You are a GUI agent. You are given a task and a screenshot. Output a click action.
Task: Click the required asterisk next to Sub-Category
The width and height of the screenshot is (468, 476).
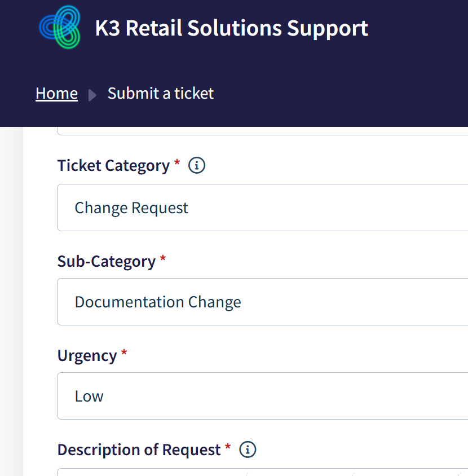tap(163, 259)
